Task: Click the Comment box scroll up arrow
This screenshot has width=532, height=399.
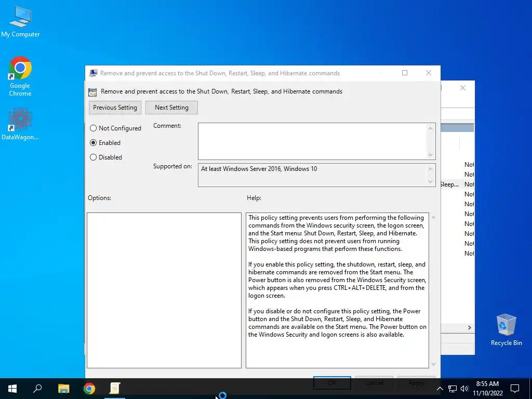Action: coord(431,128)
